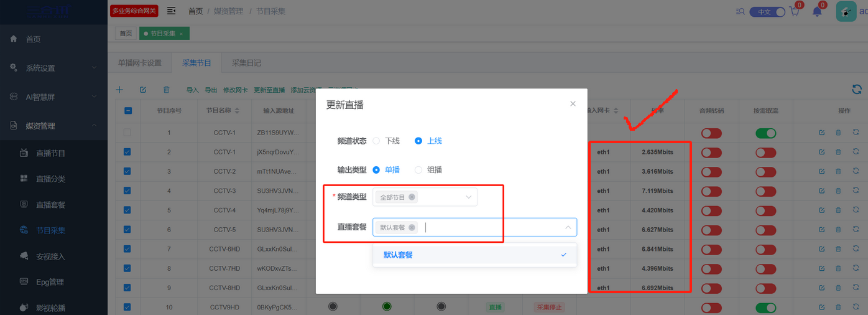
Task: Collapse sidebar with the hamburger menu icon
Action: point(171,11)
